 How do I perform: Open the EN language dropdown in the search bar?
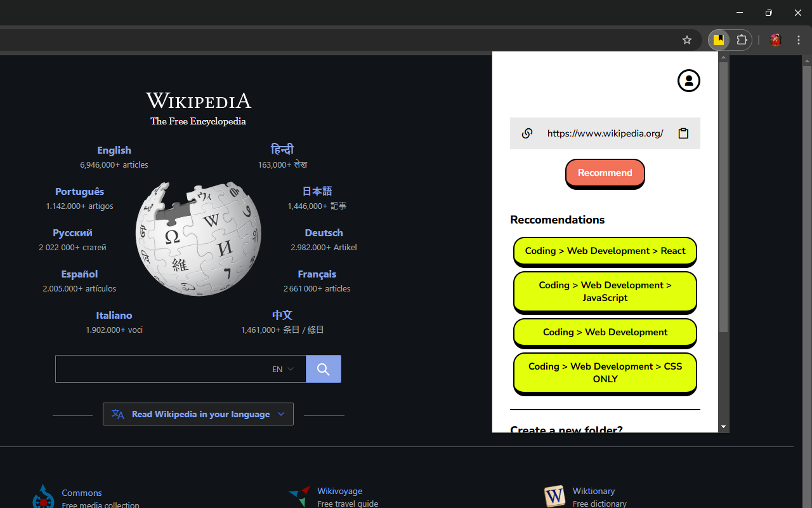click(281, 368)
